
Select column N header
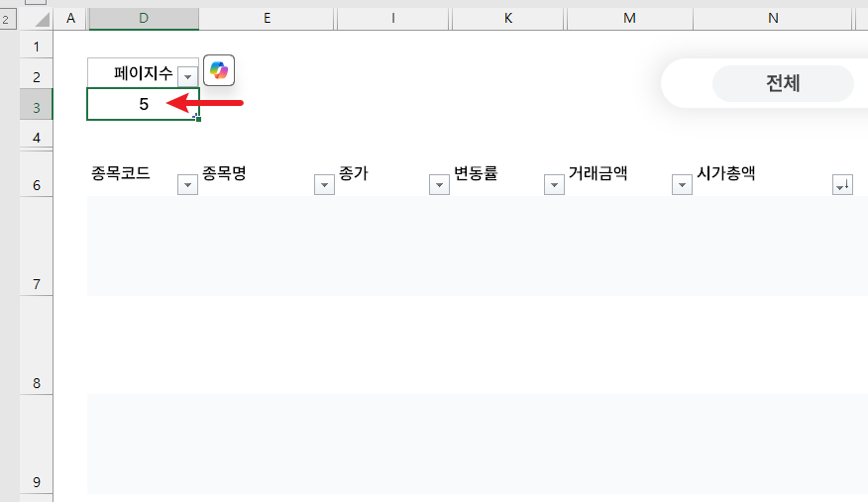pos(773,18)
